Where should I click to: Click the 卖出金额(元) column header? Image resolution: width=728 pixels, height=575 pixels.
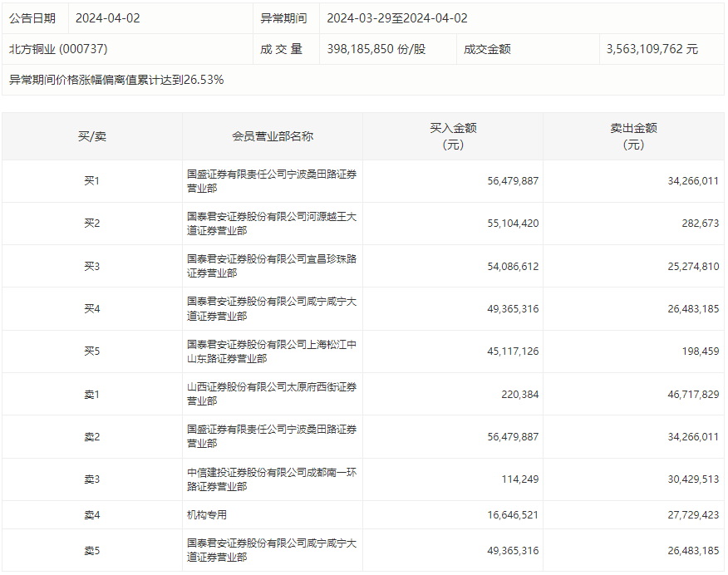point(633,136)
